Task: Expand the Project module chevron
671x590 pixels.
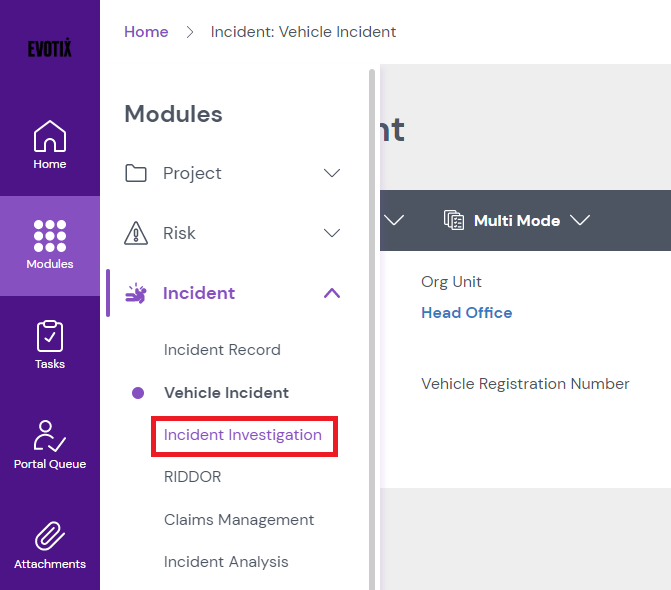Action: tap(333, 173)
